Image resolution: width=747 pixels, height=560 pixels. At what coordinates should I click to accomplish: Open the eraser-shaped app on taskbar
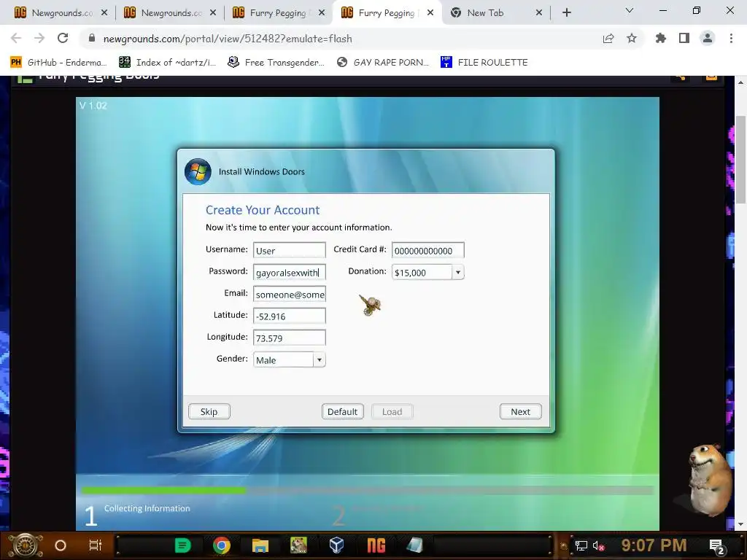click(x=414, y=545)
